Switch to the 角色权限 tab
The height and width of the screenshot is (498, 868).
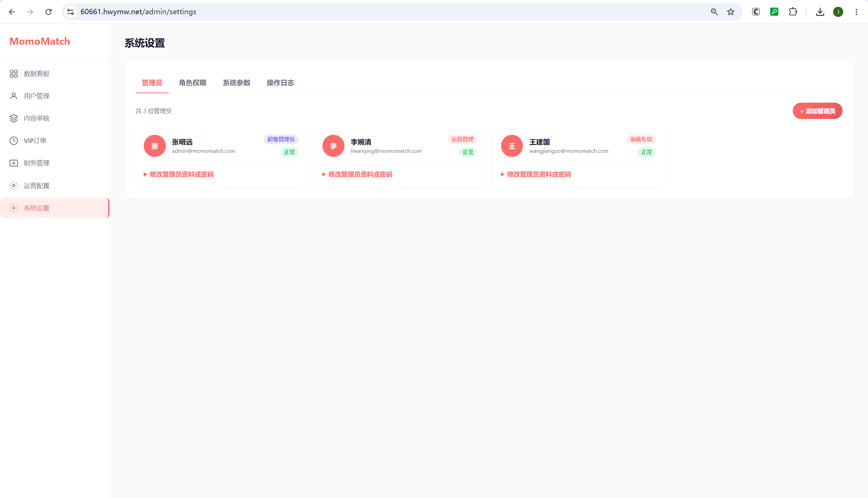pos(192,83)
